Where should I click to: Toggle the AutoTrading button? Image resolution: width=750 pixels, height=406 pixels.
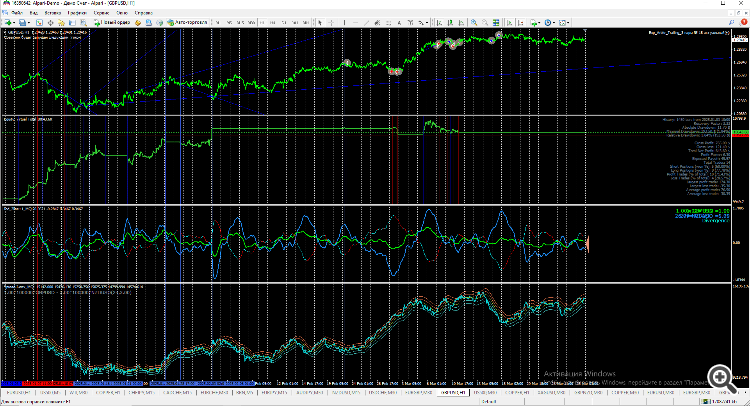coord(188,22)
